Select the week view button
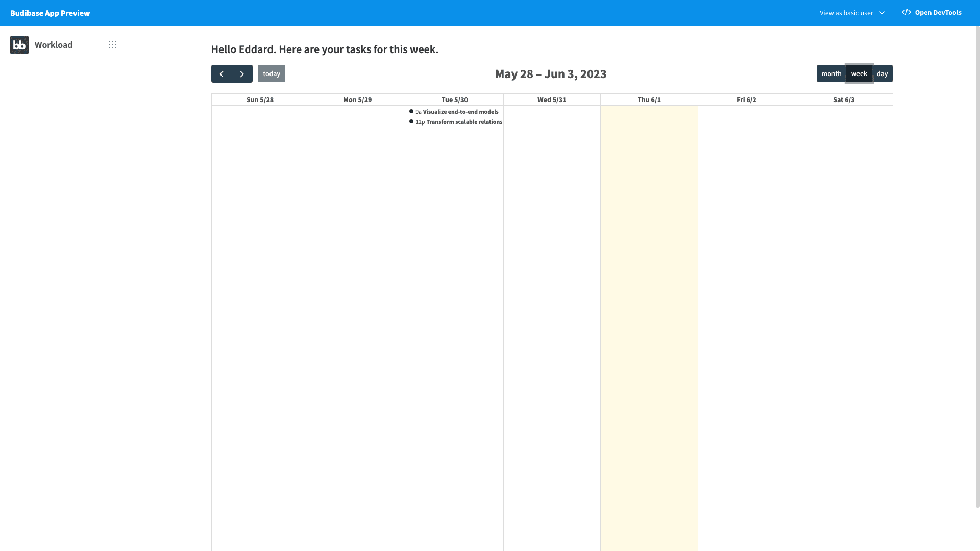The height and width of the screenshot is (551, 980). click(859, 73)
